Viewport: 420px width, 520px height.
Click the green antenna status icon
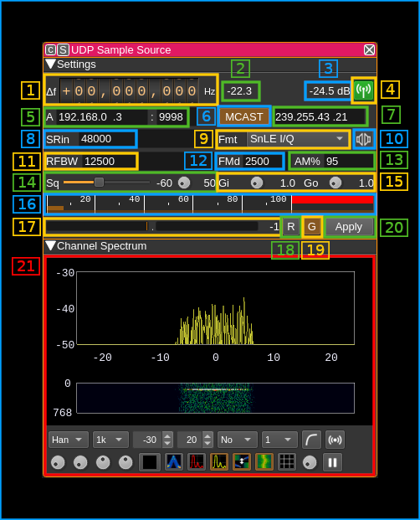tap(363, 90)
